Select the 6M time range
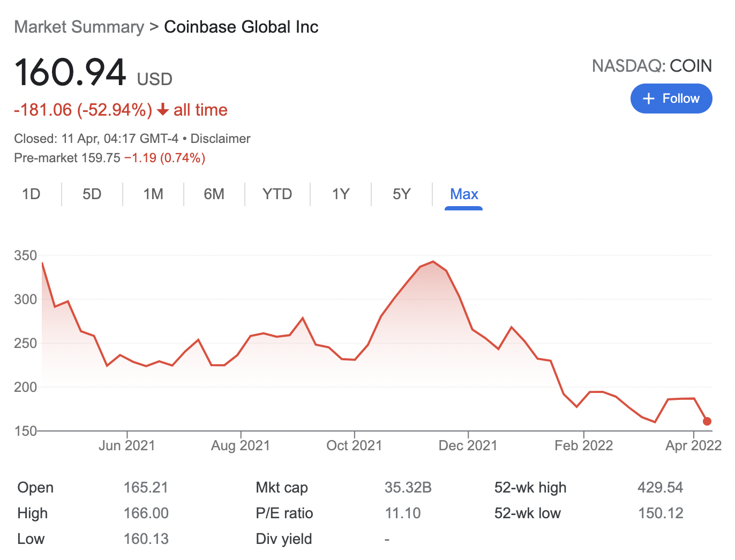This screenshot has width=735, height=560. pos(214,194)
